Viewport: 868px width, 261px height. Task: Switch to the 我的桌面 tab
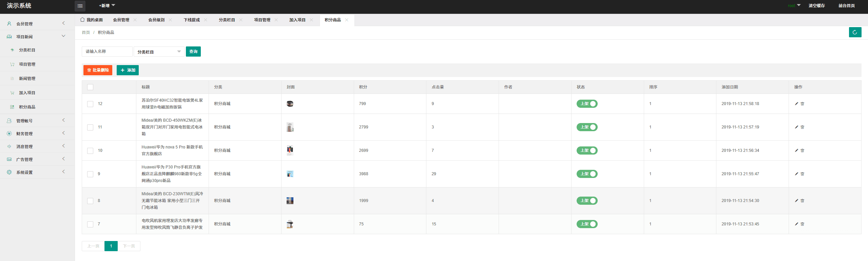pos(92,20)
